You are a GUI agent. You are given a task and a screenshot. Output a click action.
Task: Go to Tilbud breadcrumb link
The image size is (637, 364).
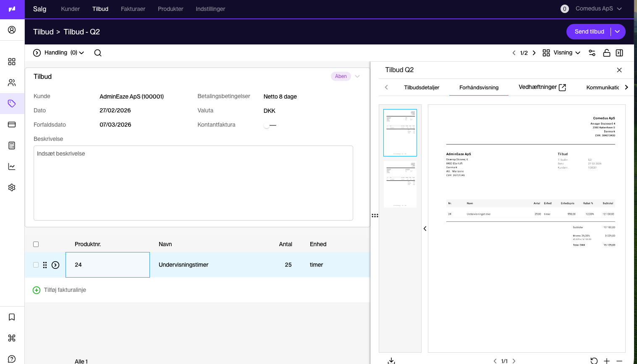[x=43, y=32]
